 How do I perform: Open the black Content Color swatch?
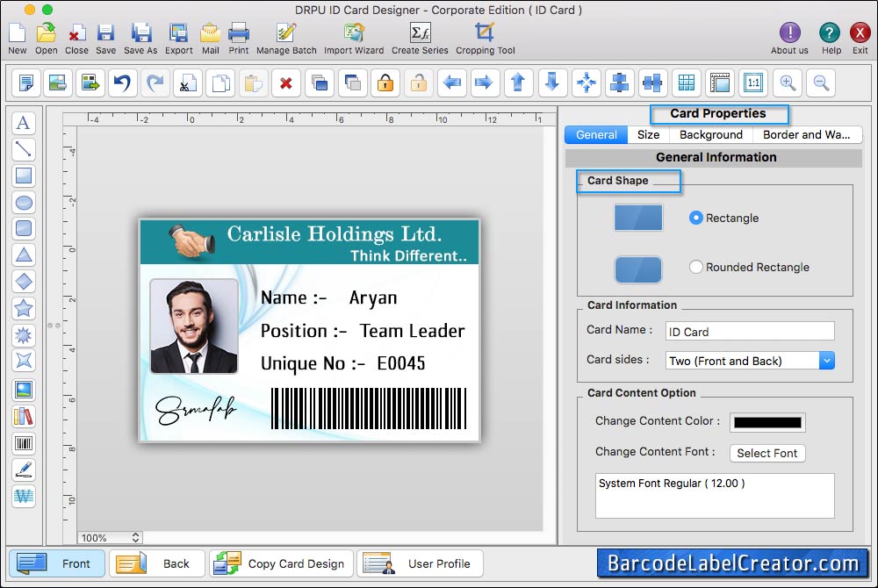click(x=767, y=422)
